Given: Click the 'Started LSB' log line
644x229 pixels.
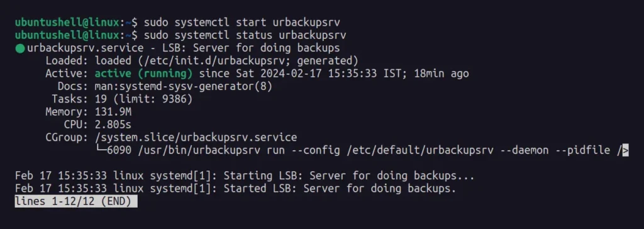Looking at the screenshot, I should [236, 189].
